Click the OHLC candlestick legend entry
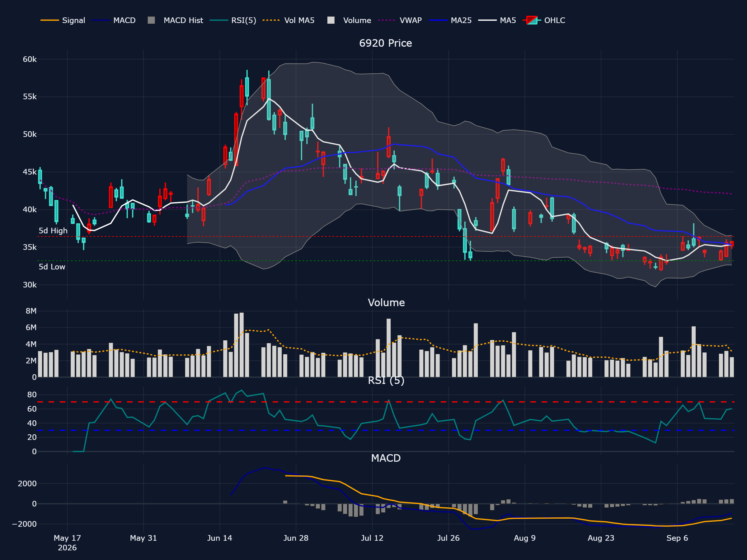This screenshot has height=560, width=747. (544, 20)
